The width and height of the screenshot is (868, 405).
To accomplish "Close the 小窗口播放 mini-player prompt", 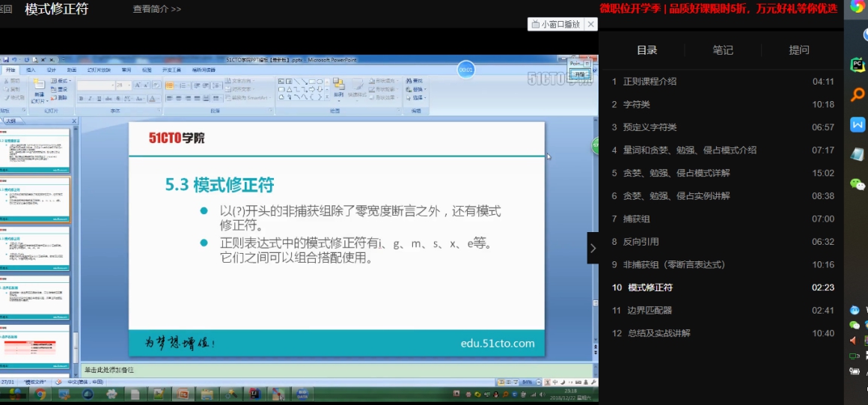I will [591, 25].
